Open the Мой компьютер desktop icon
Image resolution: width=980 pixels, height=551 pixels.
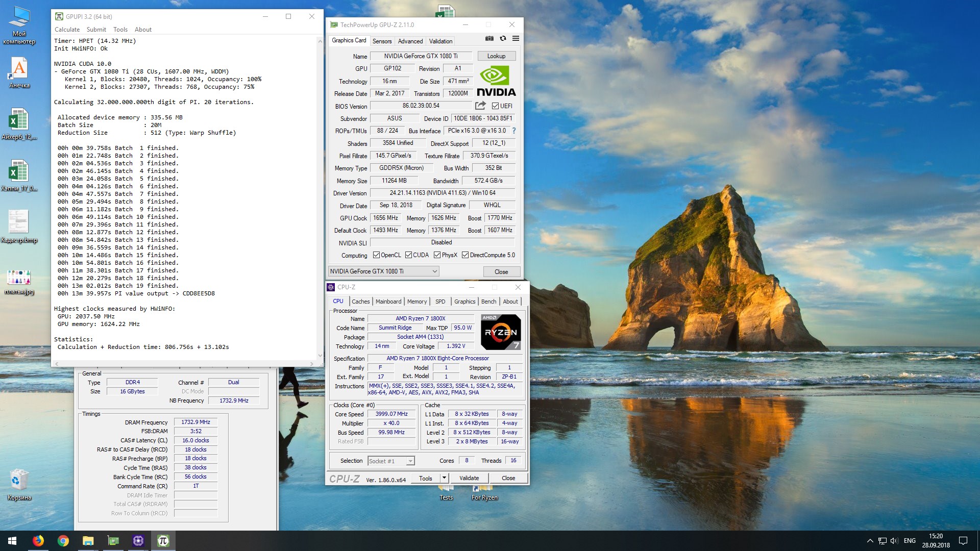coord(19,25)
